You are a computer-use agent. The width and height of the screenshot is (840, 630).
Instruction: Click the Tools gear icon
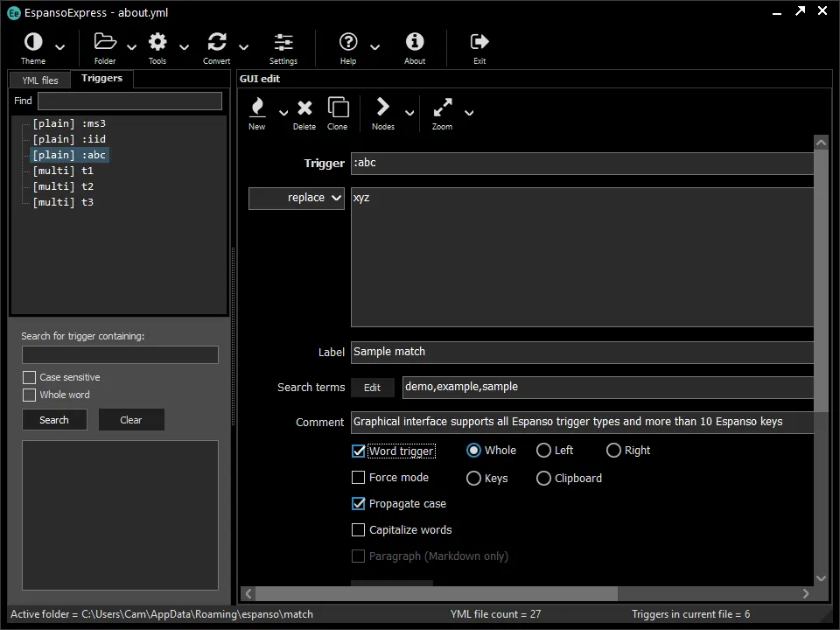click(x=157, y=42)
